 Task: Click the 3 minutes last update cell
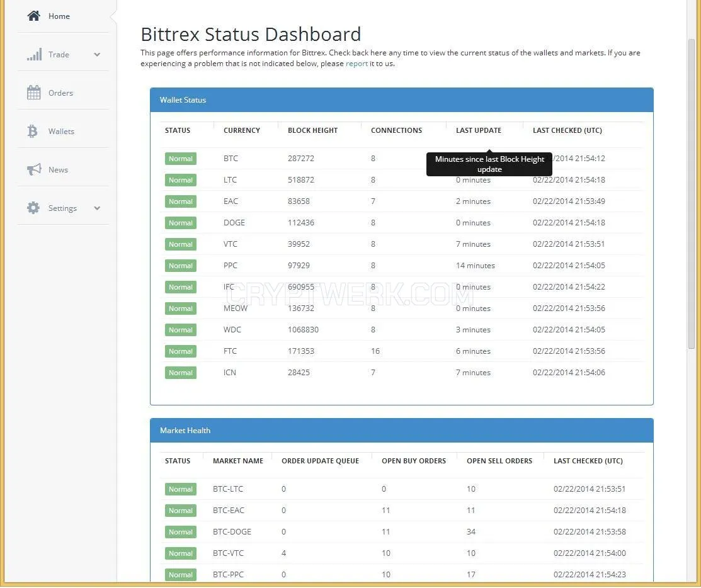pyautogui.click(x=473, y=330)
